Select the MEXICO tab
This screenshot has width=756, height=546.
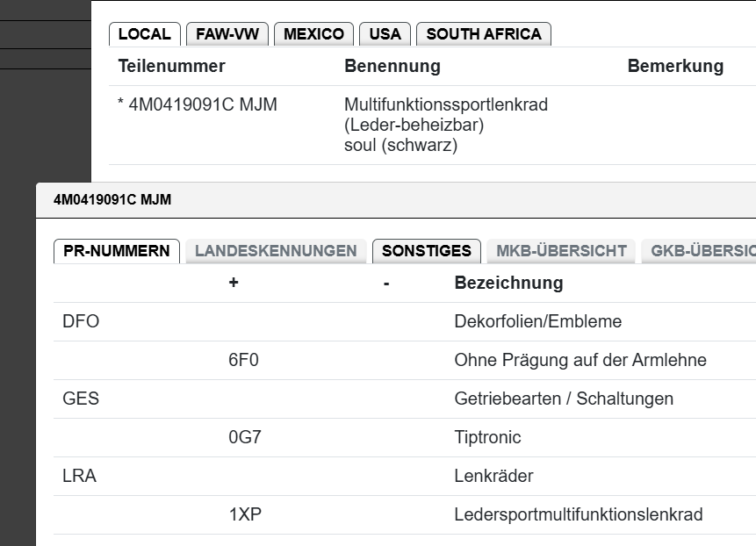tap(313, 34)
